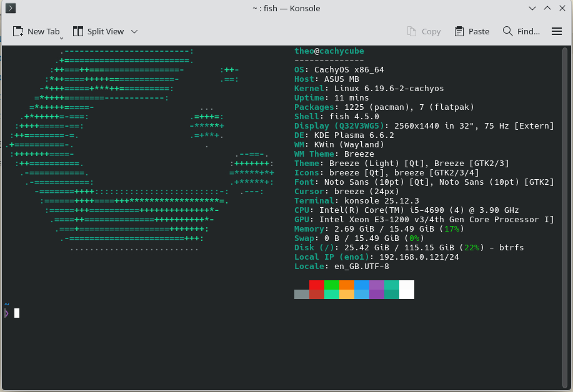This screenshot has width=573, height=392.
Task: Open the hamburger menu
Action: pyautogui.click(x=557, y=31)
